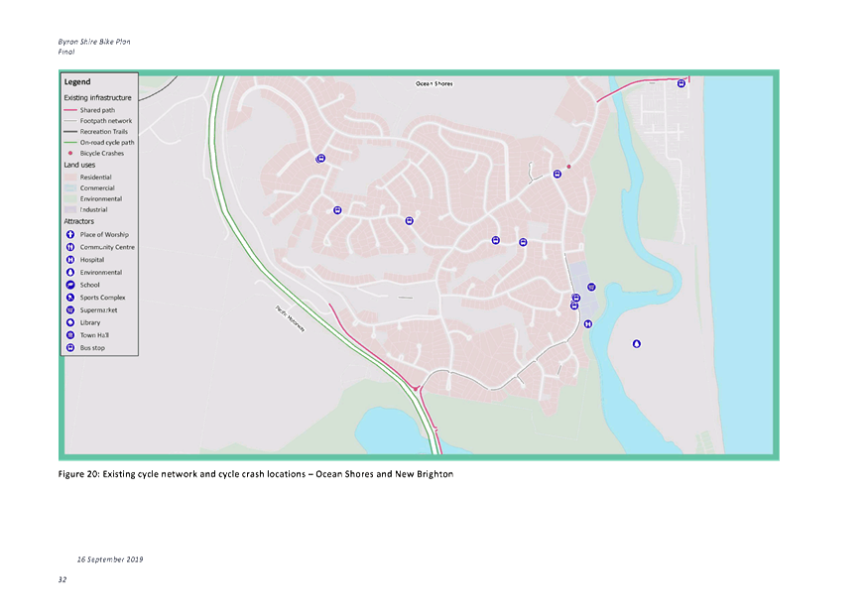Click the westernmost bus stop marker on map
This screenshot has width=868, height=614.
(320, 159)
